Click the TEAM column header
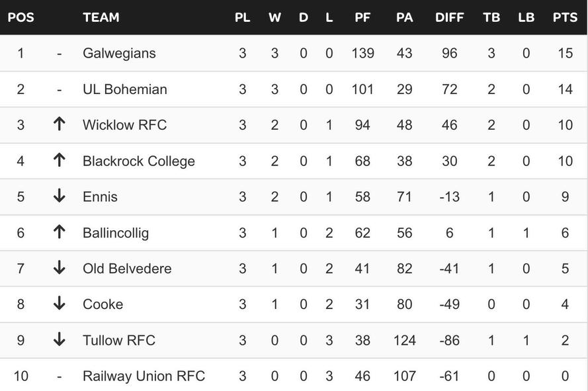The image size is (588, 391). (x=101, y=17)
